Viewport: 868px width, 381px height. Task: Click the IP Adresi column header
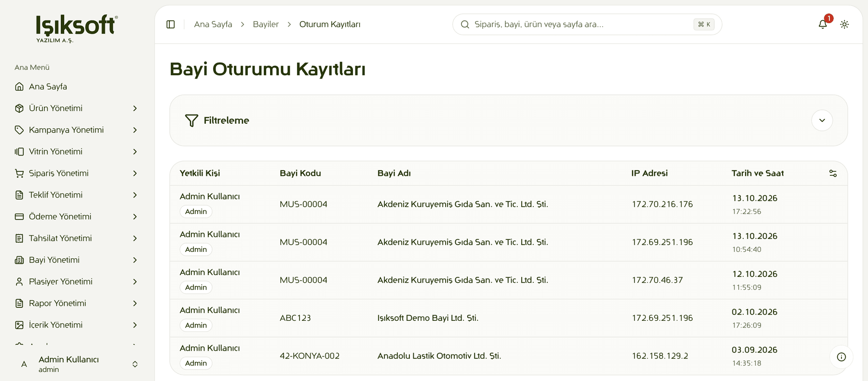650,173
